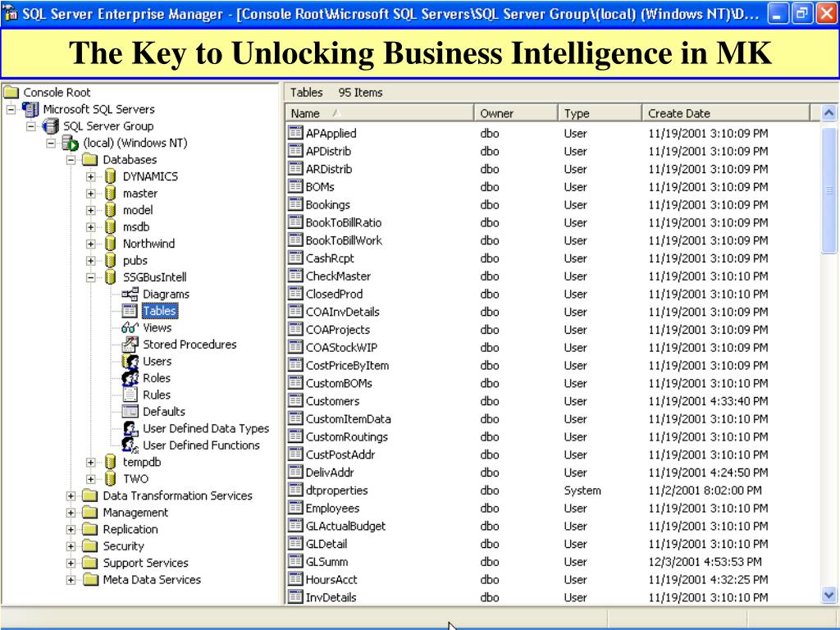Click the (local) (Windows NT) server icon
840x630 pixels.
(71, 143)
